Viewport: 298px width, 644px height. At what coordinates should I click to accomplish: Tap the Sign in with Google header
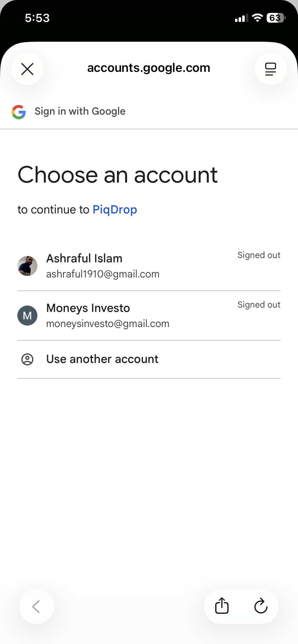(80, 112)
